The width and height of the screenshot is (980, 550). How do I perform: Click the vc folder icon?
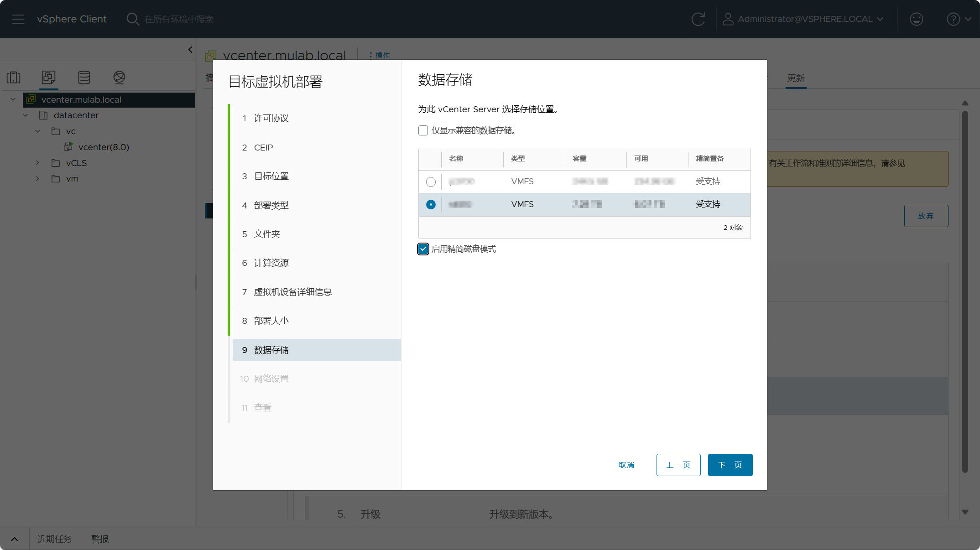click(x=56, y=131)
